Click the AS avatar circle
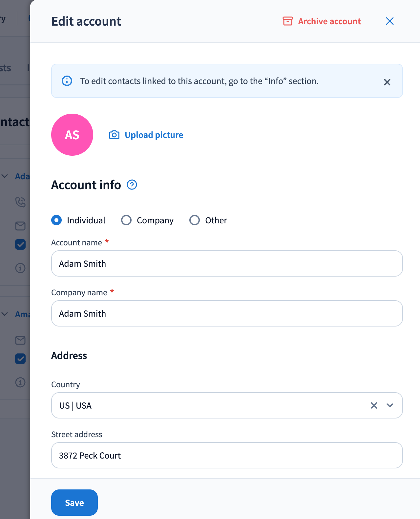The height and width of the screenshot is (519, 420). (x=72, y=135)
